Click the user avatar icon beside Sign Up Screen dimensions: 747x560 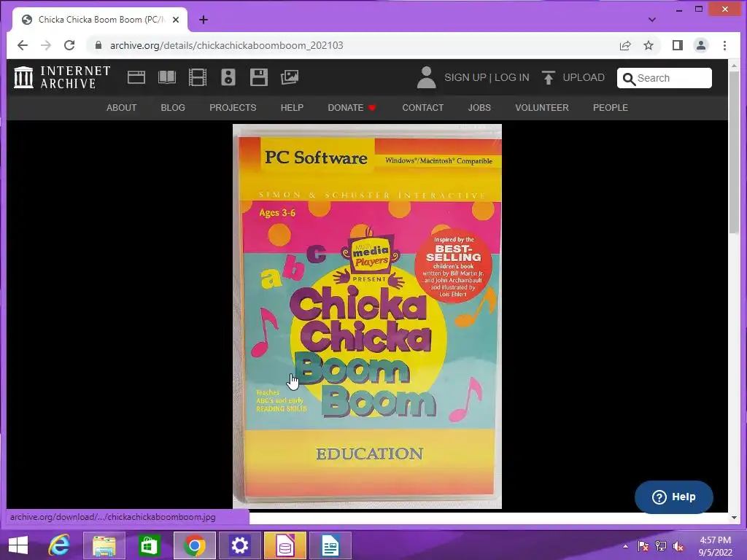click(x=426, y=77)
